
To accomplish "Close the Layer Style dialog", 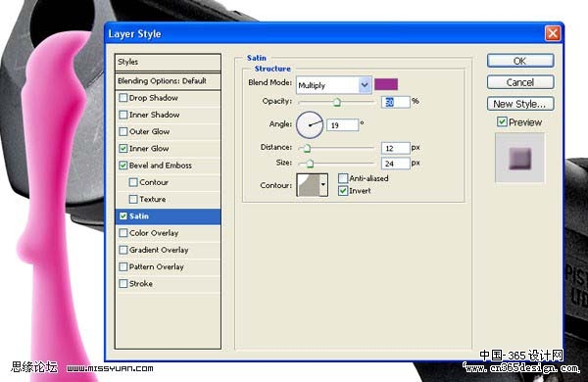I will 553,33.
